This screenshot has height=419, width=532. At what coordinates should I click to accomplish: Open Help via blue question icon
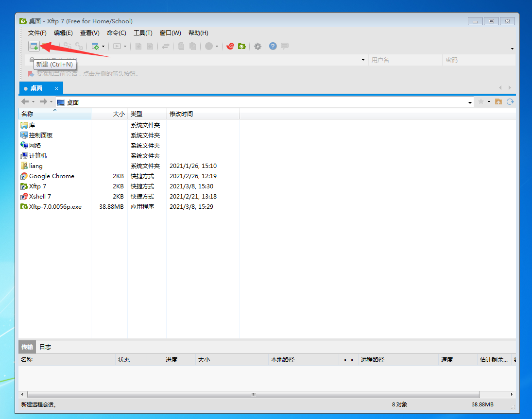tap(273, 46)
